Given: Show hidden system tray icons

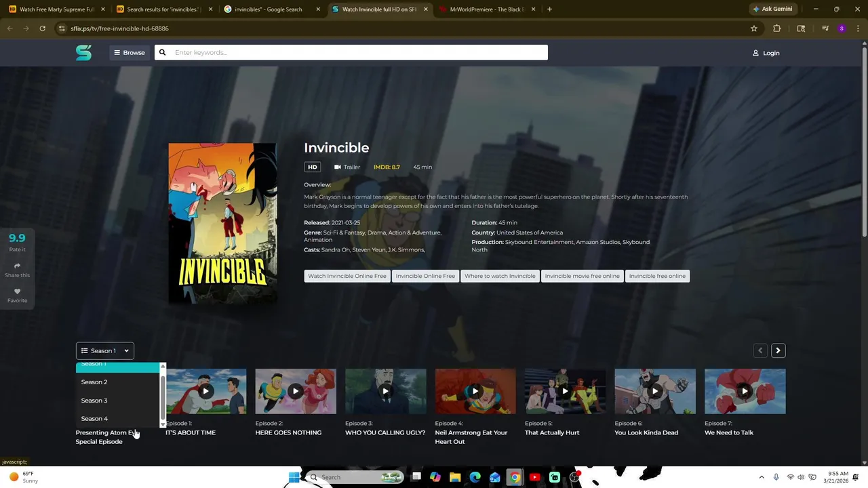Looking at the screenshot, I should tap(761, 477).
